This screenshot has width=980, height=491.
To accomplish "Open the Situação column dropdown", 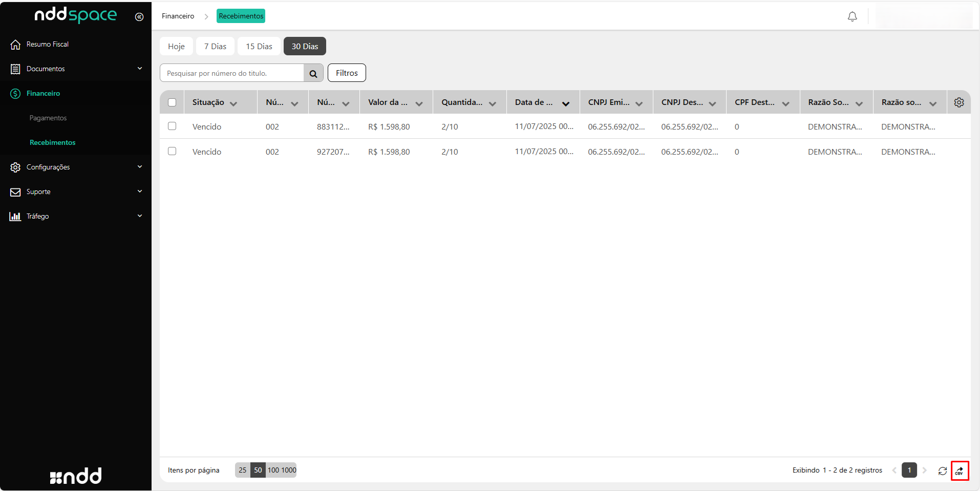I will tap(233, 103).
